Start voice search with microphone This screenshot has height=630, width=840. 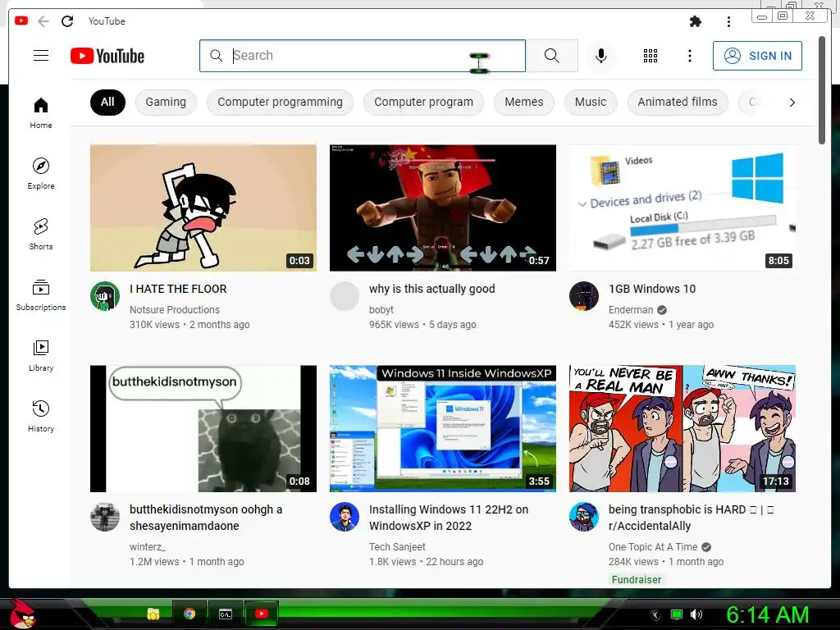601,56
